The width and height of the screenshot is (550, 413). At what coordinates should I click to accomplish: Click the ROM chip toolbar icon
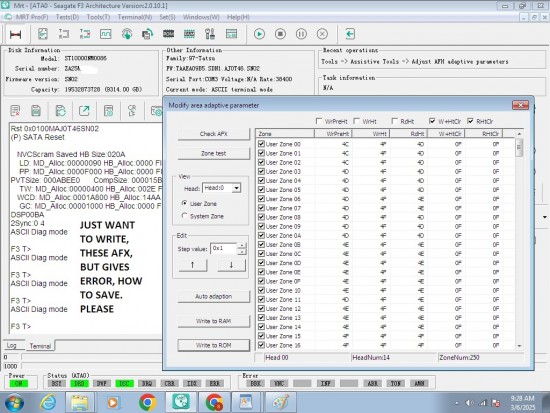point(168,34)
